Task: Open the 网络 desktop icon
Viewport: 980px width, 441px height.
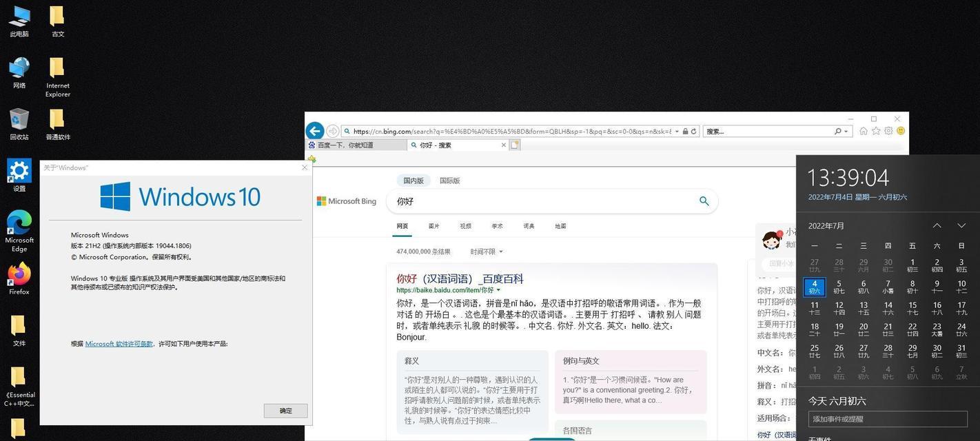Action: pos(19,73)
